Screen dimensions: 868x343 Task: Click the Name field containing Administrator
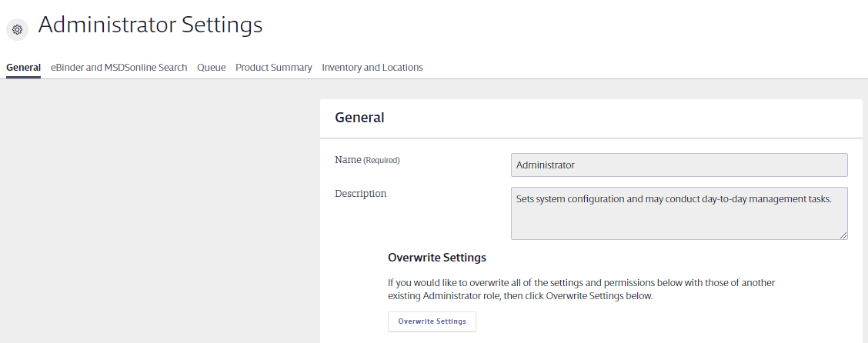click(x=679, y=165)
